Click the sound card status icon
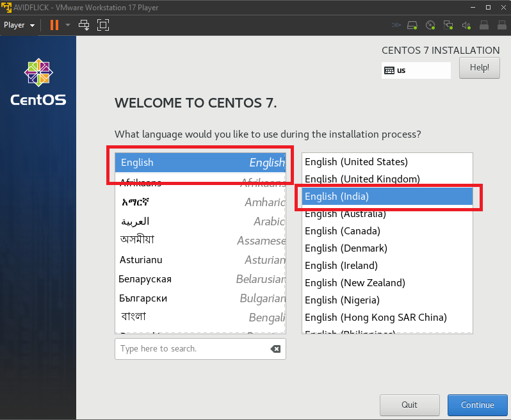Screen dimensions: 511x420 pyautogui.click(x=466, y=26)
